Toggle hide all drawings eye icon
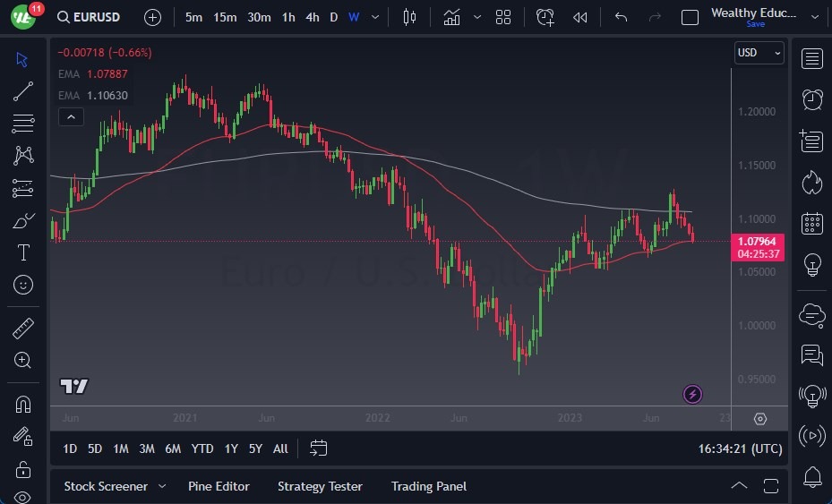This screenshot has width=832, height=504. [x=23, y=497]
